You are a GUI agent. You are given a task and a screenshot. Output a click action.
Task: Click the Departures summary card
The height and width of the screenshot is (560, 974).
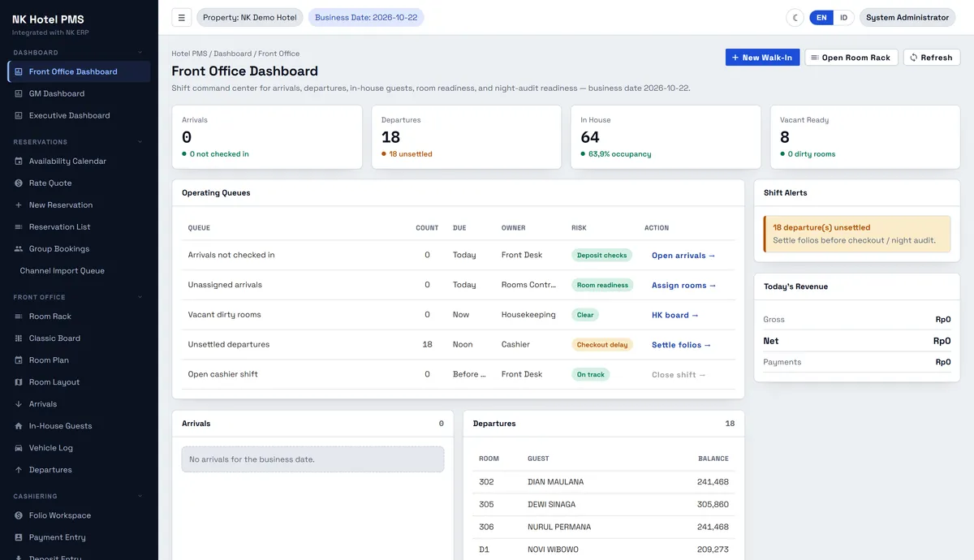(466, 137)
